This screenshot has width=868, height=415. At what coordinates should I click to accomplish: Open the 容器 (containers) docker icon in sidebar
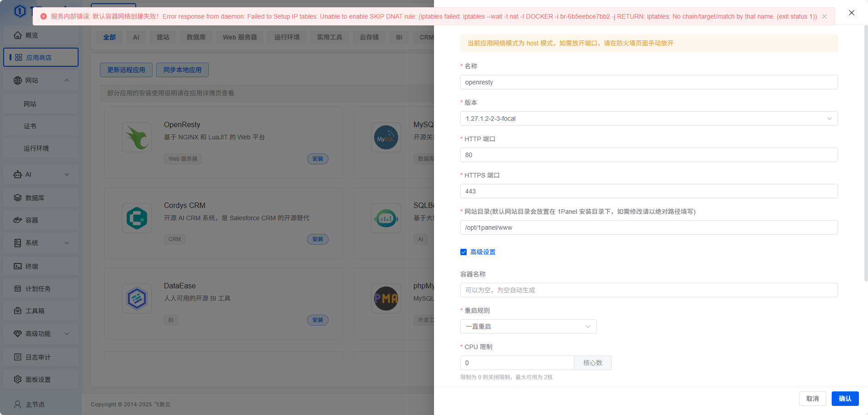pos(18,220)
